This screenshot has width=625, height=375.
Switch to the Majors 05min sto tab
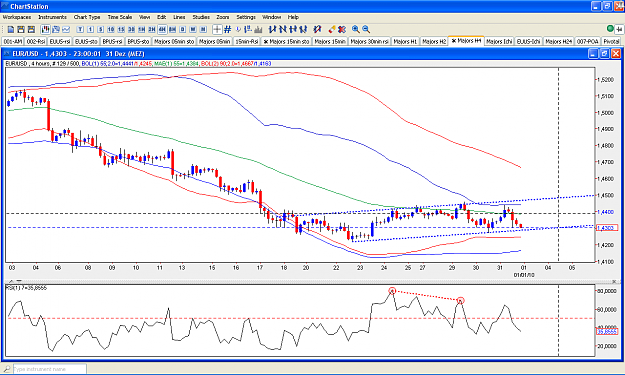(174, 41)
